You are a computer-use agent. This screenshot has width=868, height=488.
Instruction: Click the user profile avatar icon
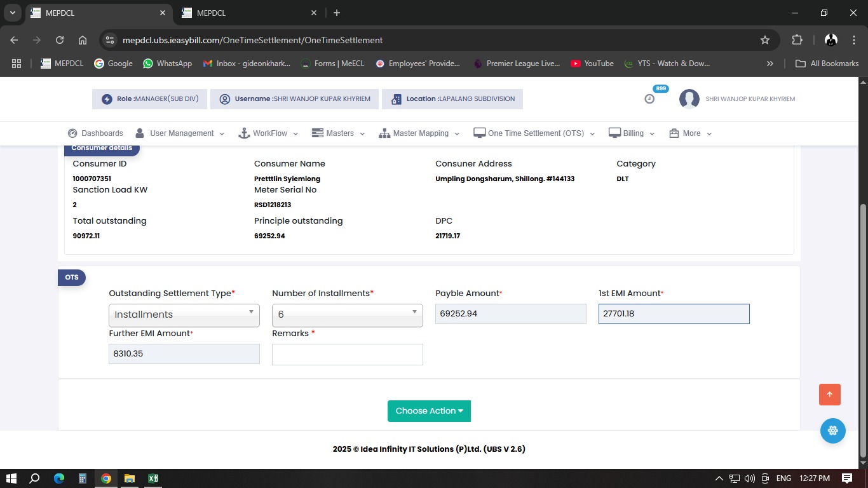[689, 99]
